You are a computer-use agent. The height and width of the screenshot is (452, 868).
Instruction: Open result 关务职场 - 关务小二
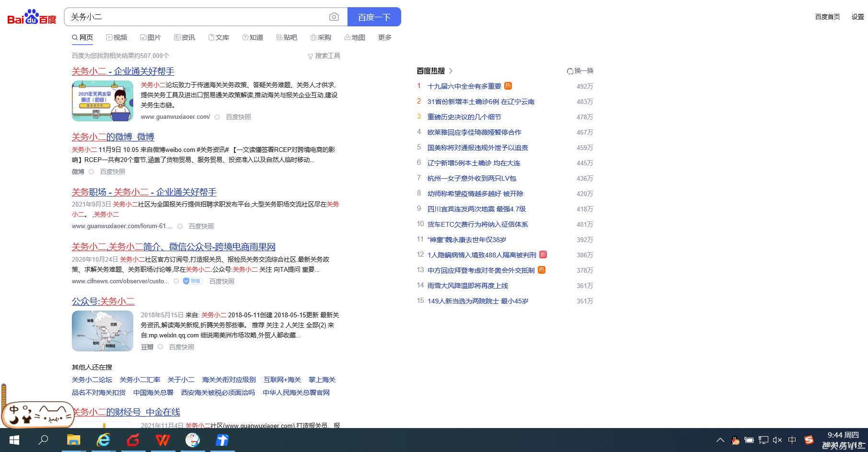coord(144,192)
